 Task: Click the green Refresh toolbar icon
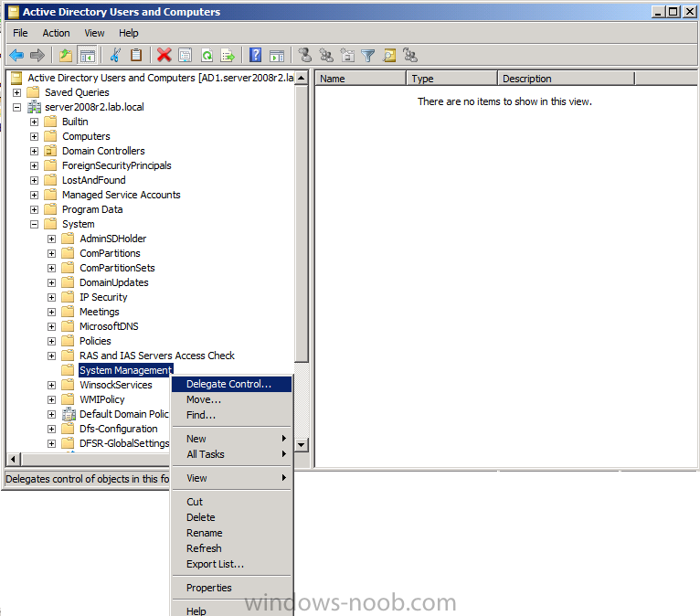tap(207, 56)
